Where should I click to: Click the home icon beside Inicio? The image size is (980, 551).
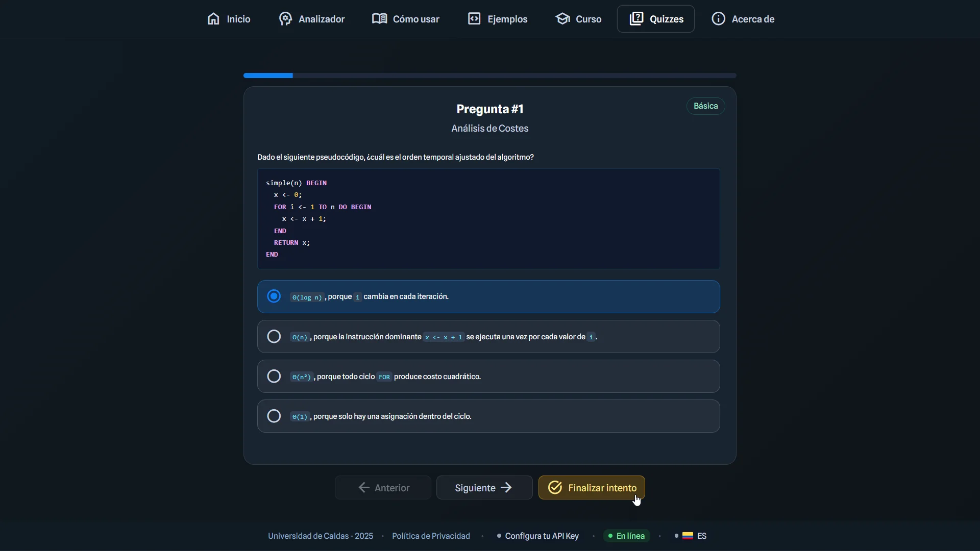coord(213,19)
